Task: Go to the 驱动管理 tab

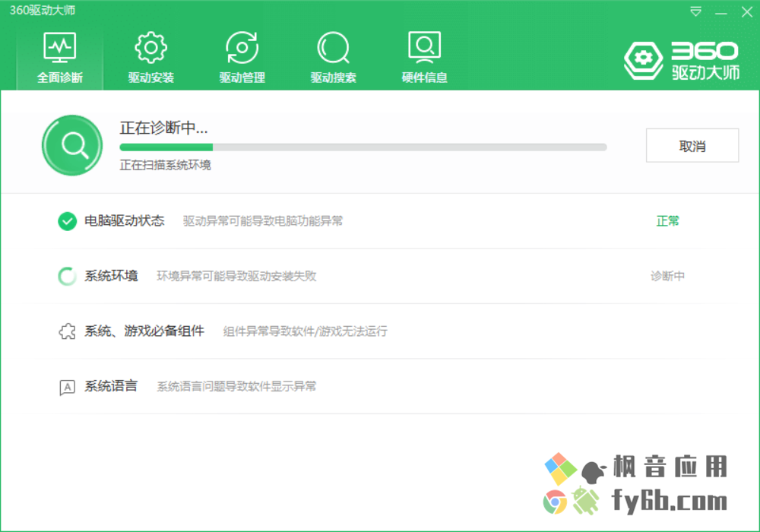Action: coord(242,57)
